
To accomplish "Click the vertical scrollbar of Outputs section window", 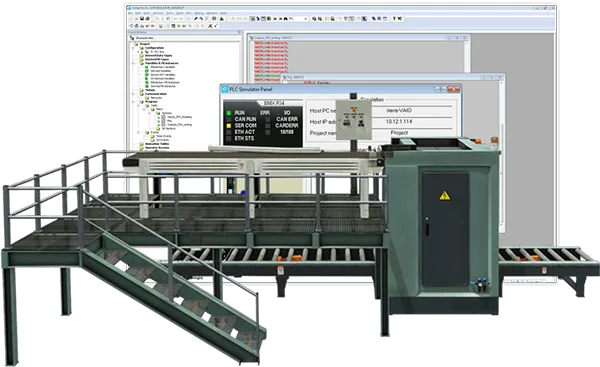I will [x=467, y=57].
